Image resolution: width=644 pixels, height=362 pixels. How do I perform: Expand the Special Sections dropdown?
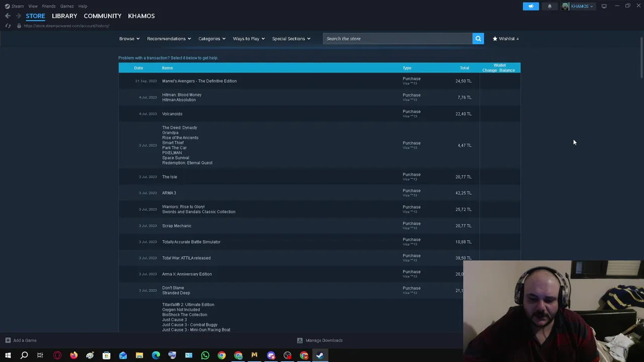[x=291, y=39]
